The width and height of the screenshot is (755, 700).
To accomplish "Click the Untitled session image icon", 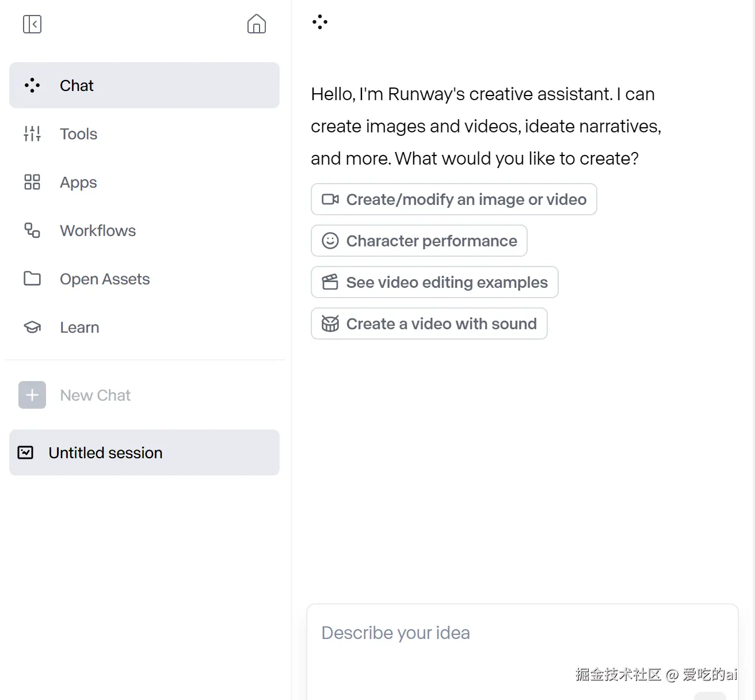I will [x=25, y=453].
